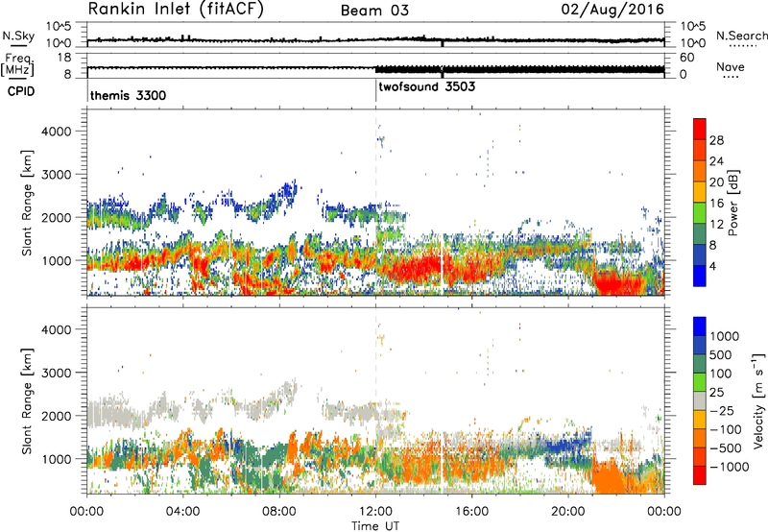The image size is (768, 532).
Task: Click the grey swatch of the Velocity colorbar
Action: tap(700, 401)
